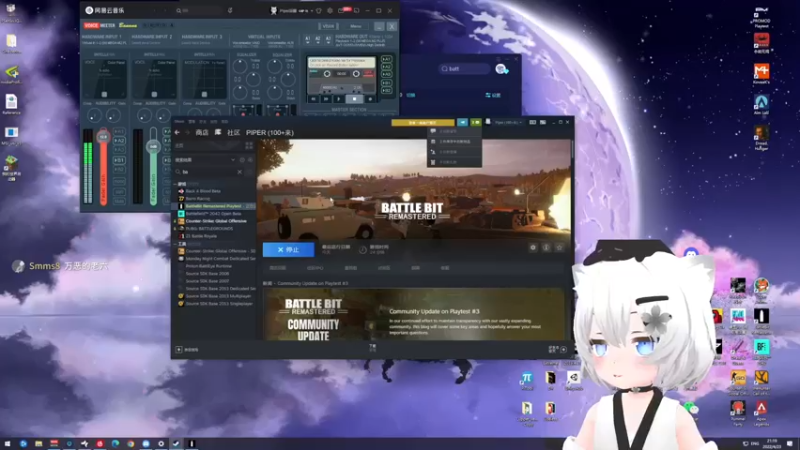The height and width of the screenshot is (450, 800).
Task: Open the Steam account name dropdown
Action: pos(507,122)
